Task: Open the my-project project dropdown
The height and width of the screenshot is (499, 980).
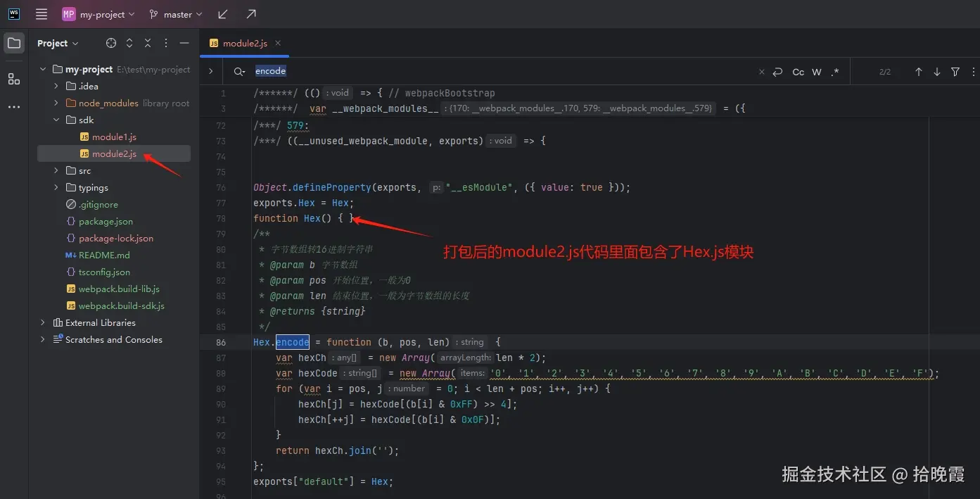Action: 97,13
